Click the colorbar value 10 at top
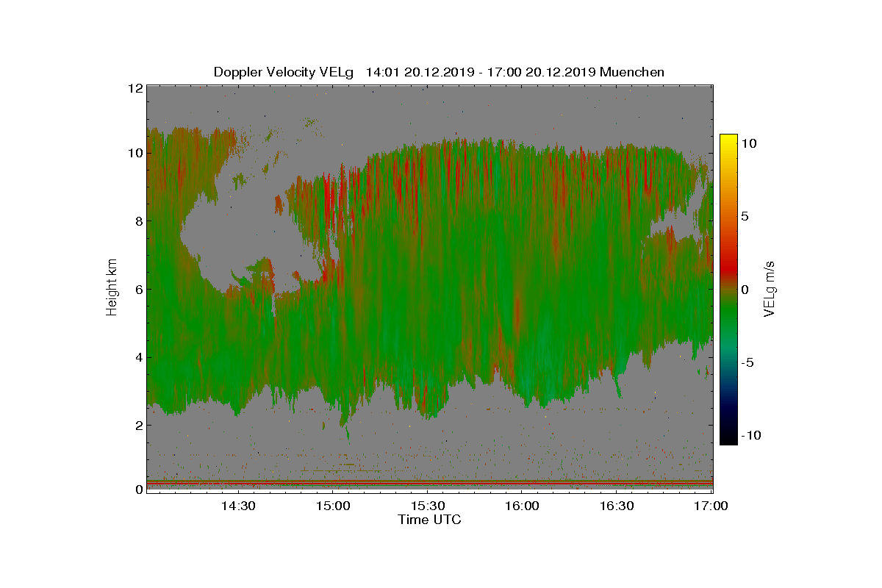Screen dimensions: 882x588 (748, 144)
